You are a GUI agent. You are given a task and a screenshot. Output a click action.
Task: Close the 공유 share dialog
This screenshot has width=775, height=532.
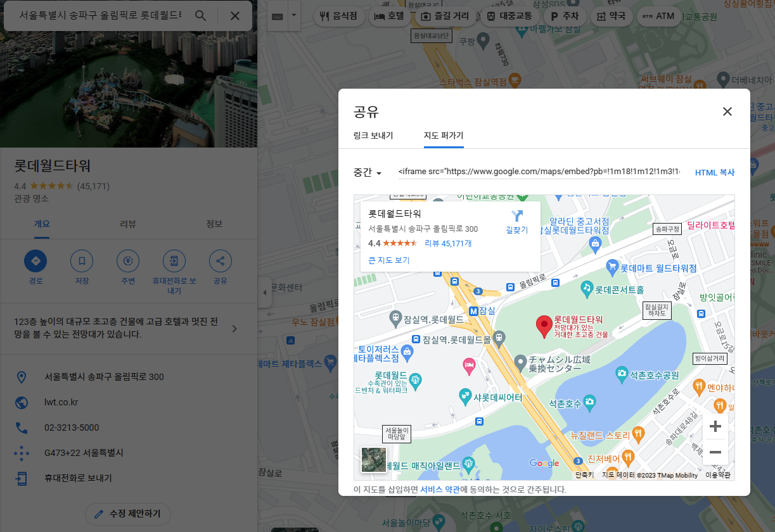coord(727,111)
